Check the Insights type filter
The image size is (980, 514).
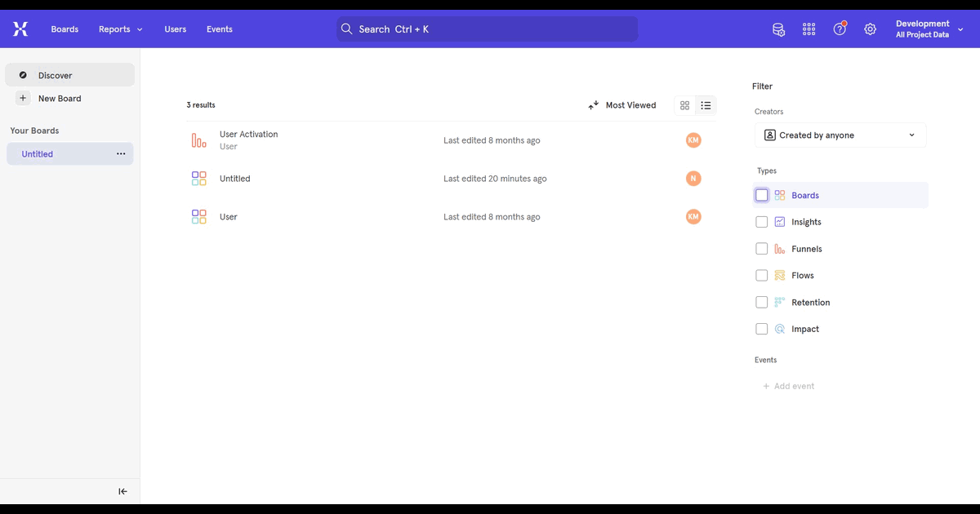pos(762,222)
